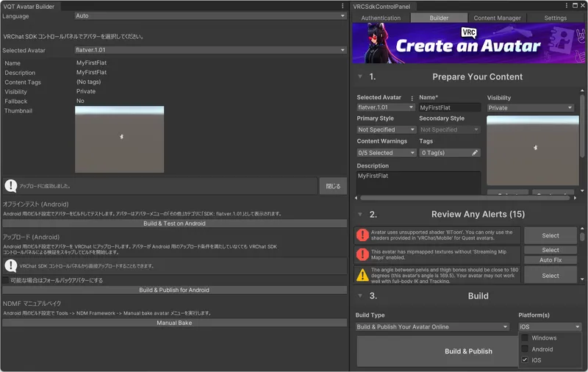The image size is (588, 372).
Task: Click Select button for lilToon shader alert
Action: point(550,235)
